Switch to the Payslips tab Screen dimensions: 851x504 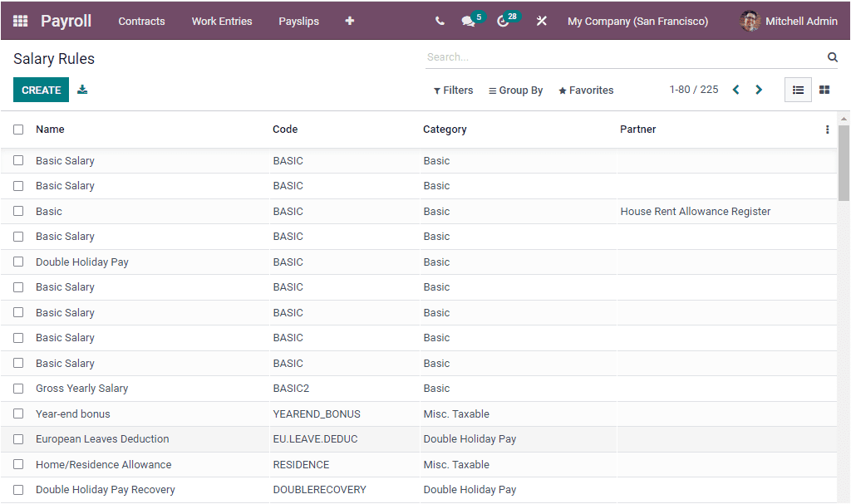298,21
